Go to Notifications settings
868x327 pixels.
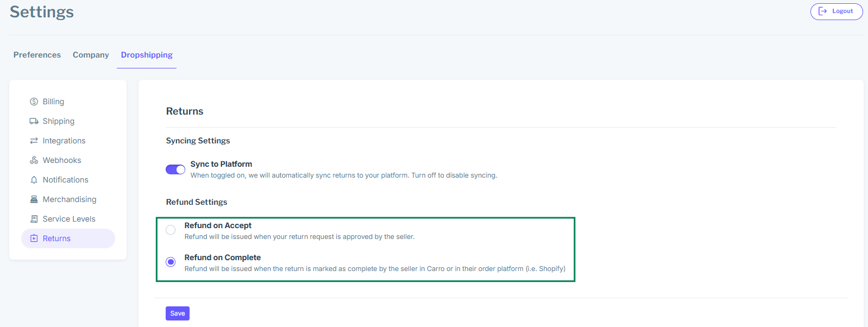(x=65, y=180)
